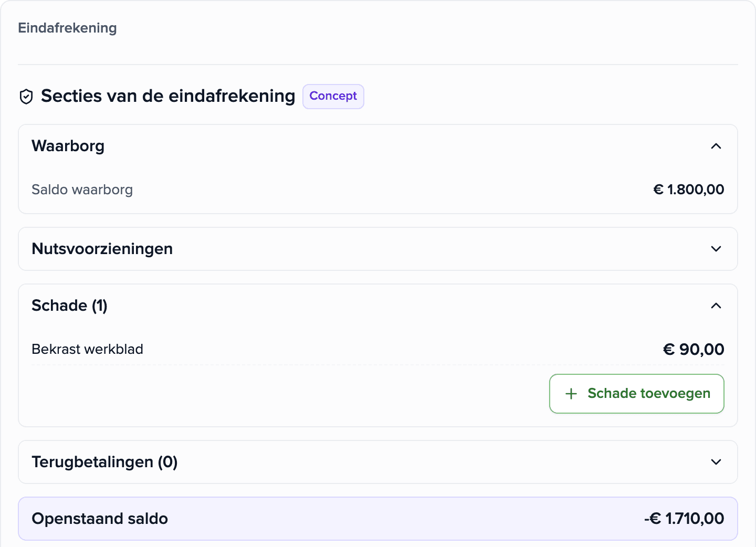
Task: Select the Waarborg section title
Action: (x=68, y=146)
